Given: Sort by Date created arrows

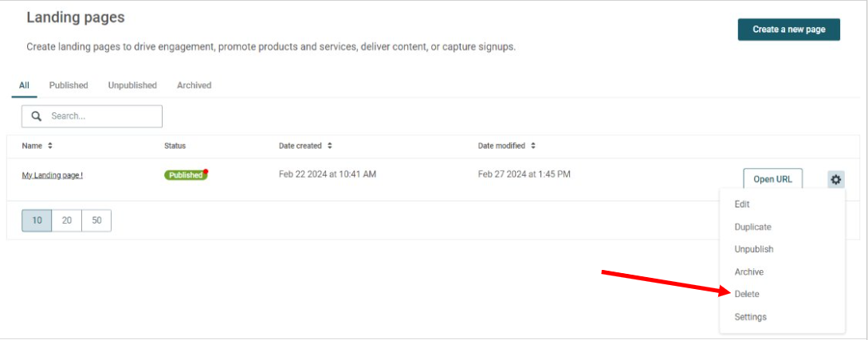Looking at the screenshot, I should [330, 146].
